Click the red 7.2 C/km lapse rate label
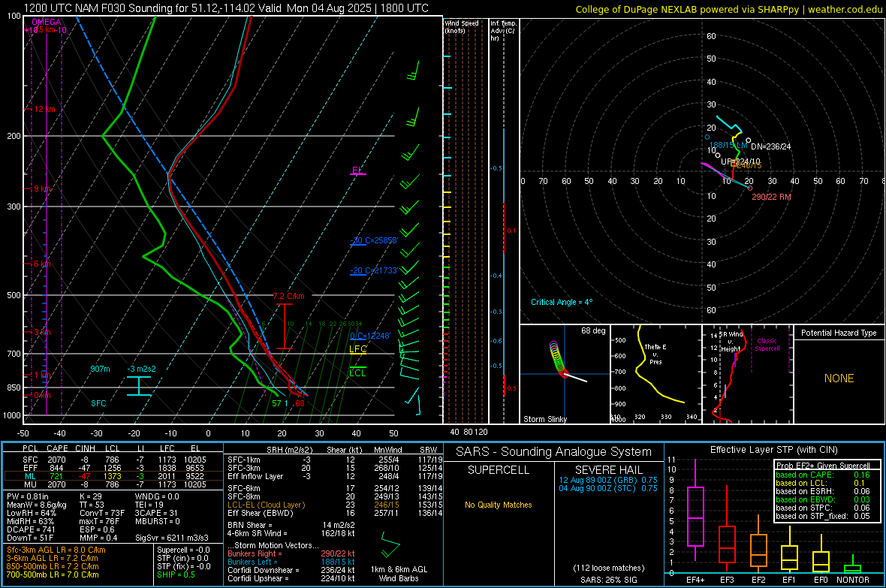 (x=288, y=297)
